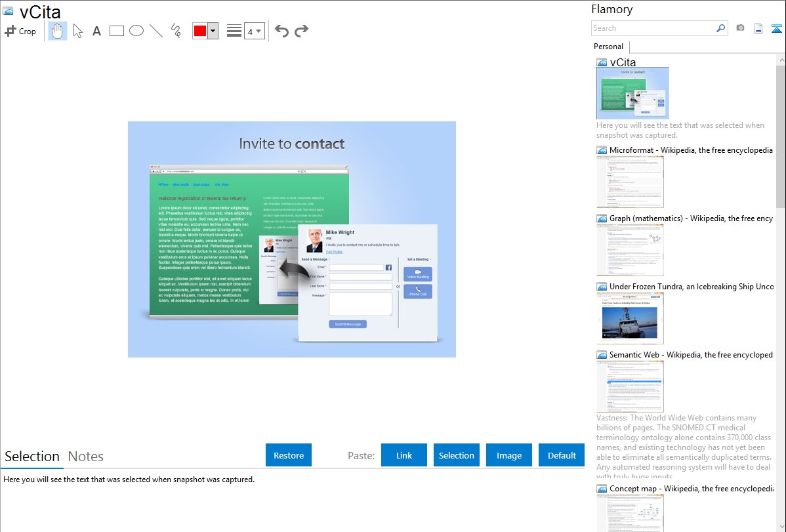Click the icon beside Under Frozen Tundra entry
This screenshot has height=532, width=786.
[602, 286]
